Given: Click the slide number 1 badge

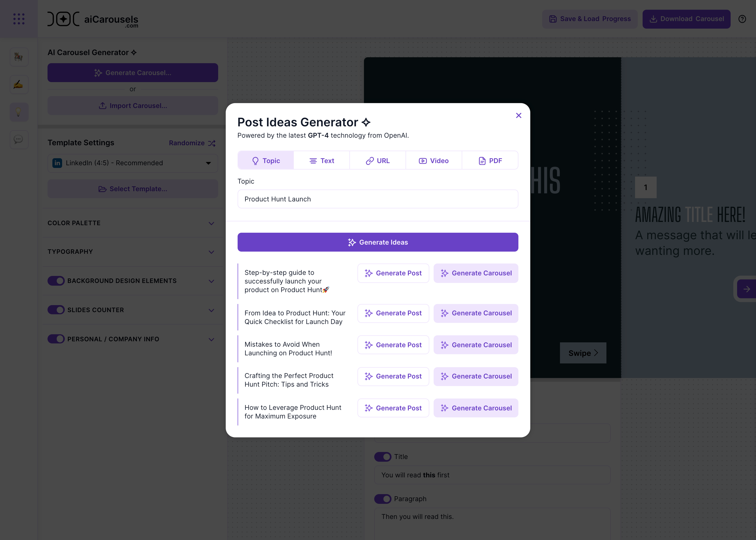Looking at the screenshot, I should 645,187.
